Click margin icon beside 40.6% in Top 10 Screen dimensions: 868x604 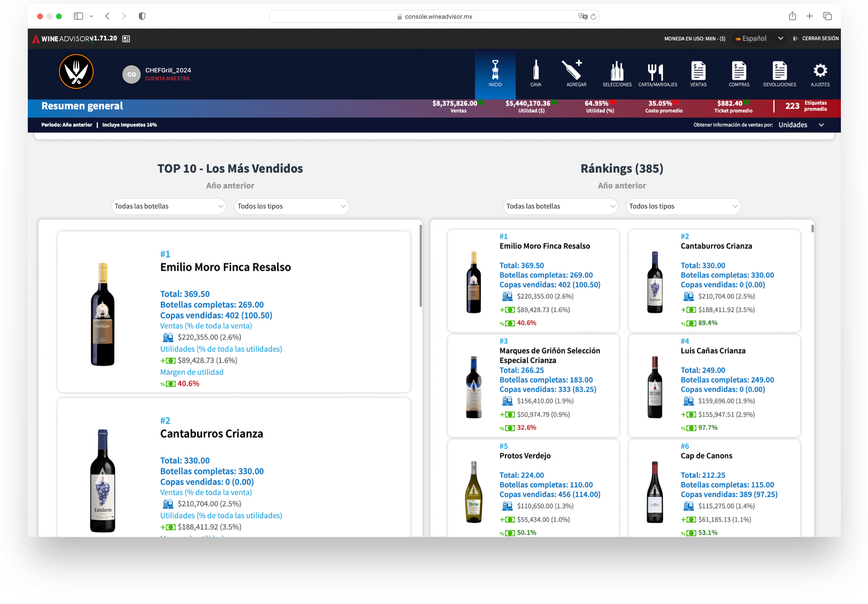click(x=168, y=384)
